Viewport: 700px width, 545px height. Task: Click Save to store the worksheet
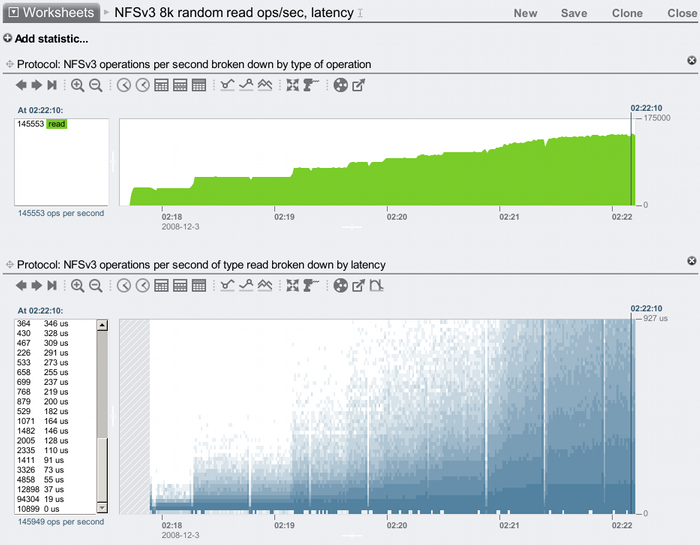click(574, 14)
